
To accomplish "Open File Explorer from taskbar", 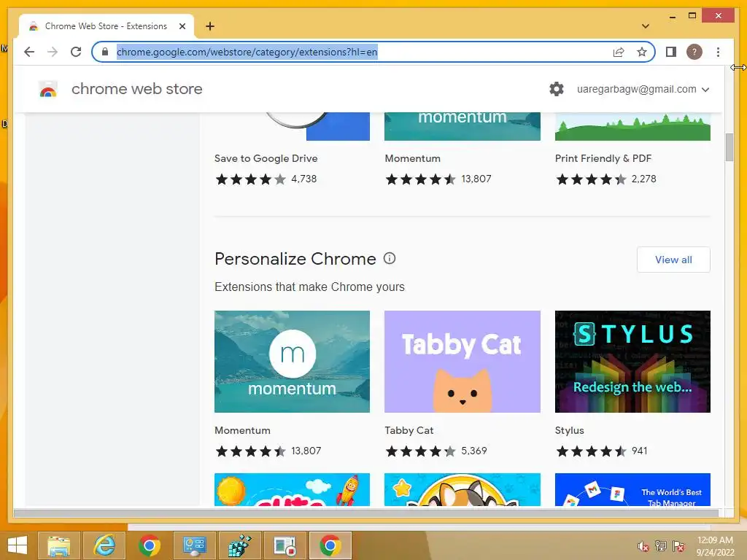I will [x=58, y=545].
